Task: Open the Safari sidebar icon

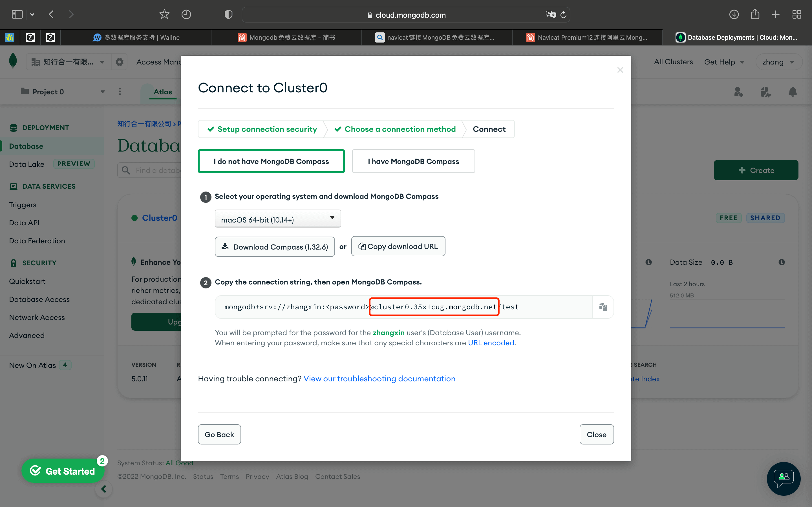Action: [x=17, y=14]
